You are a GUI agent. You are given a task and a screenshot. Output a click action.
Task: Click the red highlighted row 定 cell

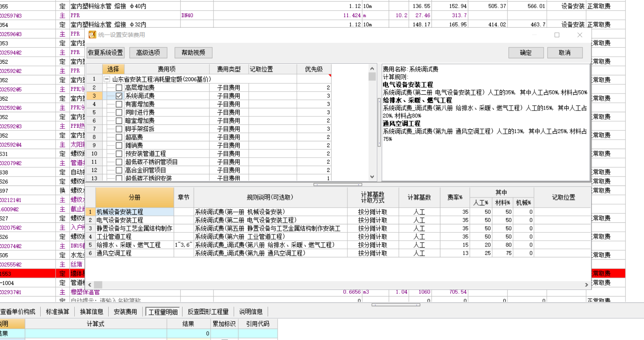[x=62, y=274]
